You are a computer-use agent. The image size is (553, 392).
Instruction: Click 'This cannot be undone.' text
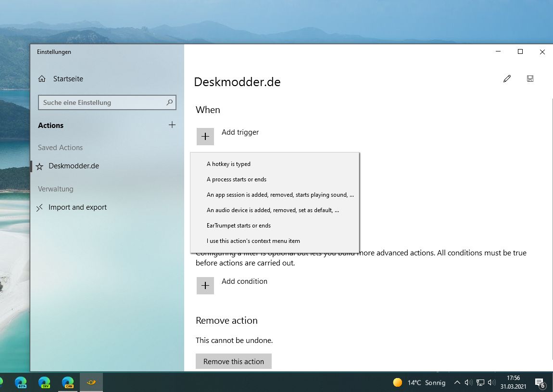(x=234, y=341)
